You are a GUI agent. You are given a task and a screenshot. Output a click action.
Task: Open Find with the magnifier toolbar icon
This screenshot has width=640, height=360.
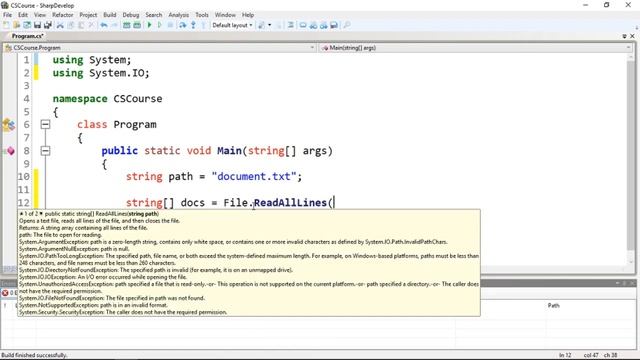pyautogui.click(x=347, y=25)
